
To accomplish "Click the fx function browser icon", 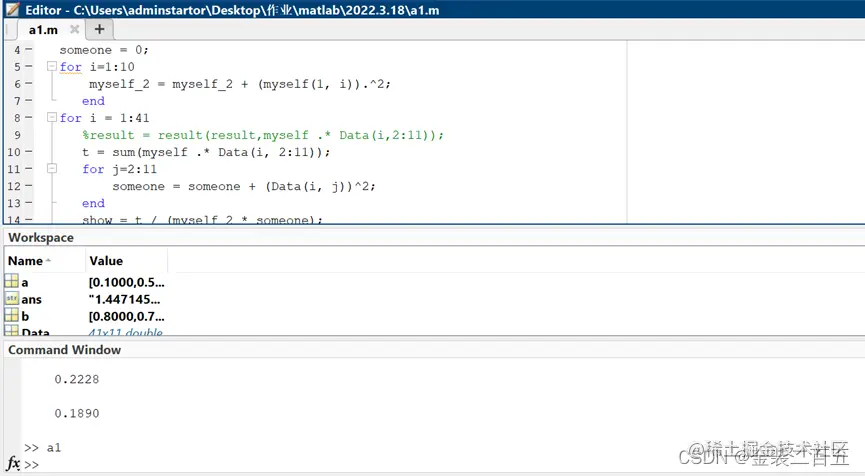I will (13, 463).
